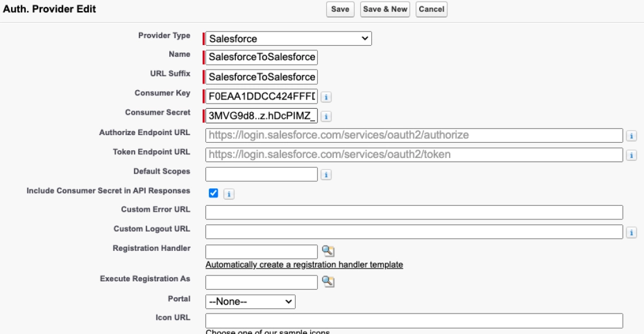
Task: Click the Custom Logout URL field
Action: pos(414,232)
